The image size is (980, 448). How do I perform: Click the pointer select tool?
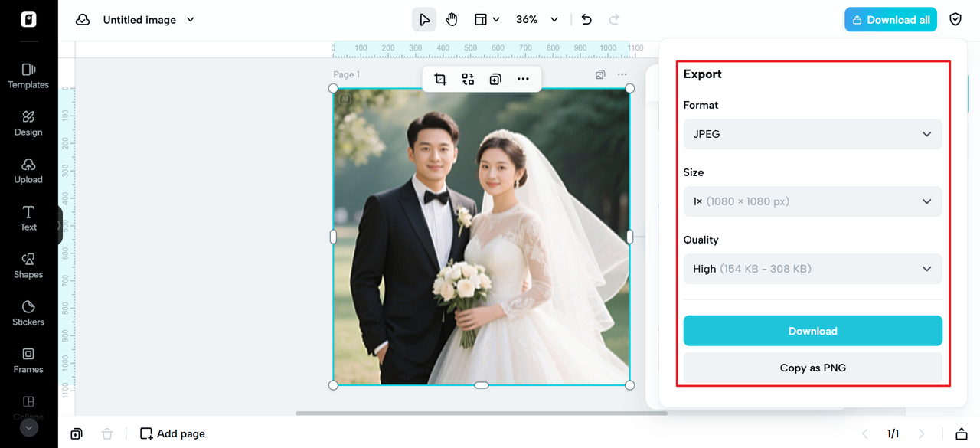coord(424,20)
